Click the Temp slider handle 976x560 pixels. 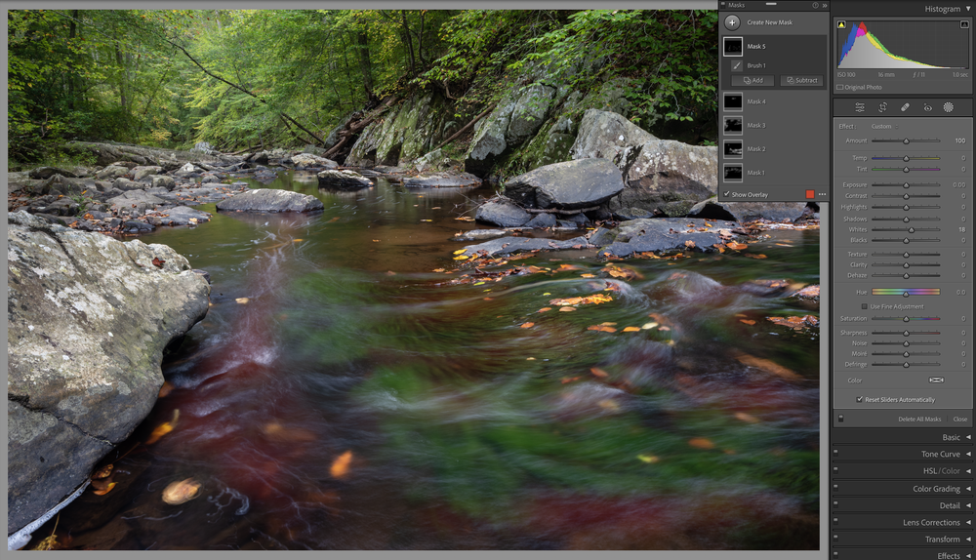(907, 159)
